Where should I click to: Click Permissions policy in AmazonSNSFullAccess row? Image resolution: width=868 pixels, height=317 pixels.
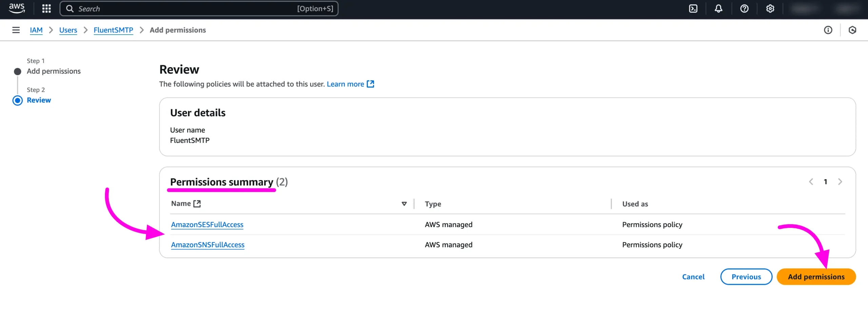(652, 244)
